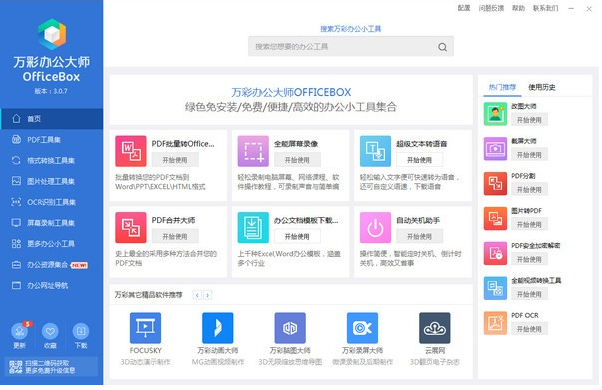602x390 pixels.
Task: Click the PDF合并大师 icon
Action: 131,227
